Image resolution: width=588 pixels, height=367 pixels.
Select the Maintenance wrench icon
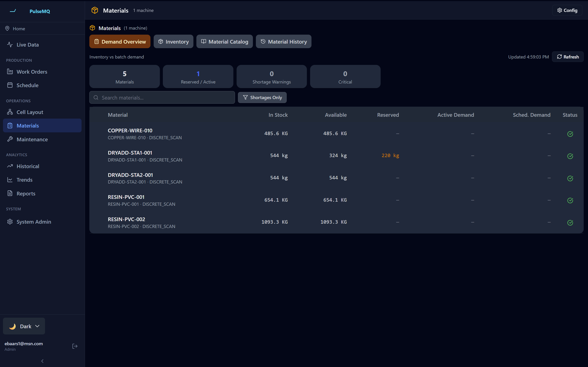10,139
